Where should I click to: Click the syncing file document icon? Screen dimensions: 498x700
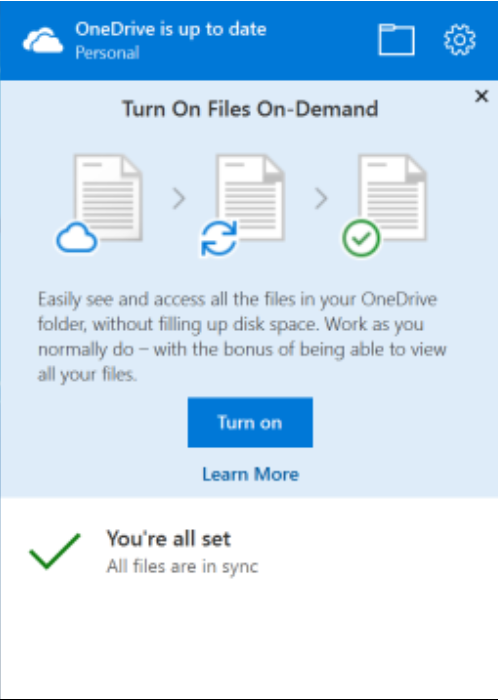coord(250,198)
